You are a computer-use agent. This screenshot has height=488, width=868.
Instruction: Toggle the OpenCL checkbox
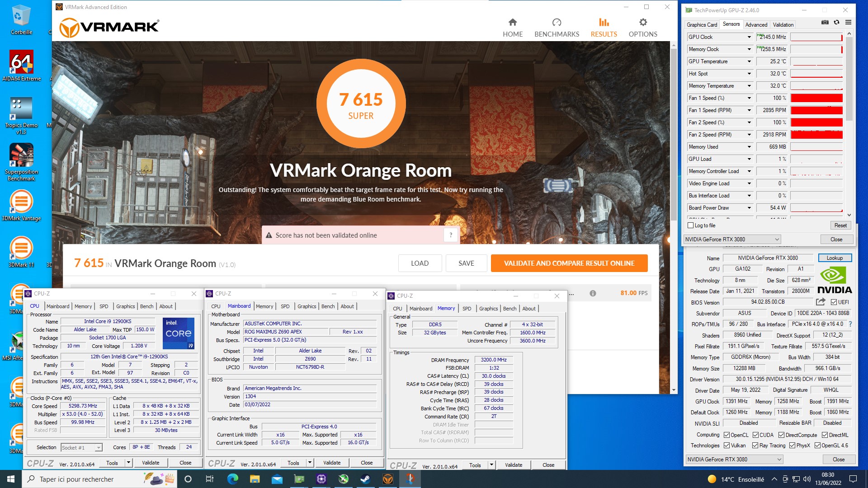(x=726, y=435)
